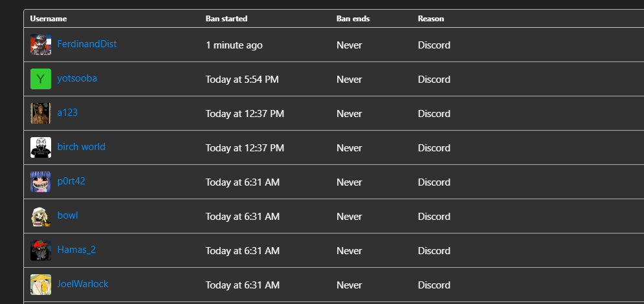Click the Ban started column header
The width and height of the screenshot is (644, 304).
227,19
